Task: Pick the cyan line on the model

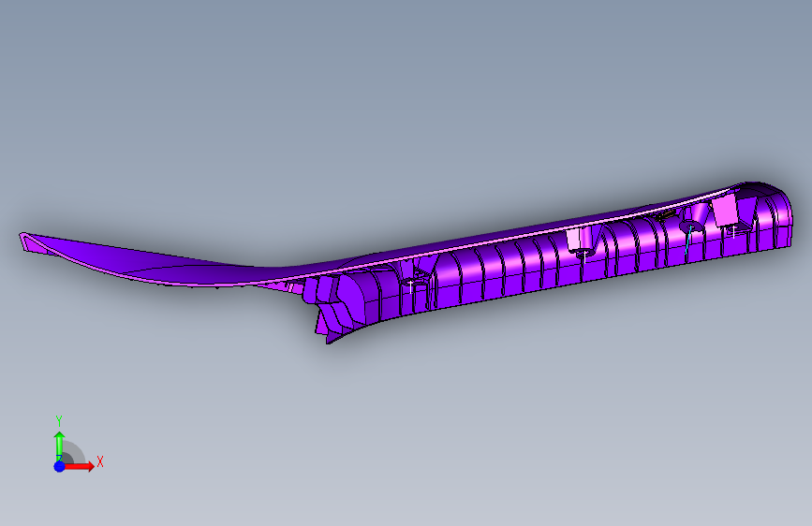Action: coord(688,240)
